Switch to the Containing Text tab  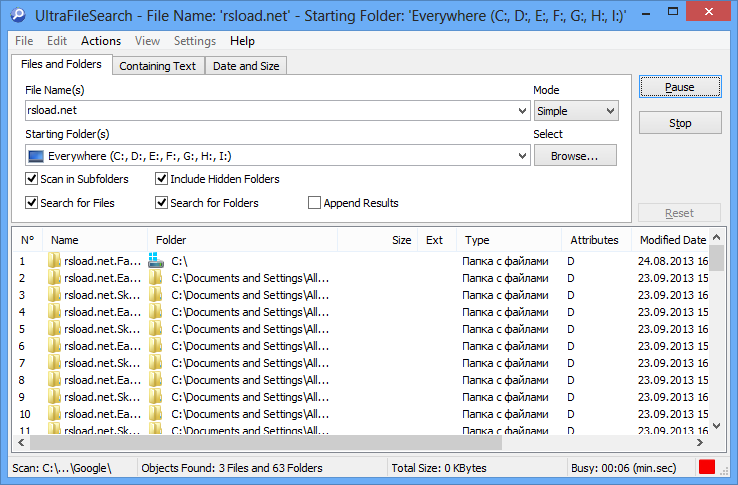tap(157, 66)
